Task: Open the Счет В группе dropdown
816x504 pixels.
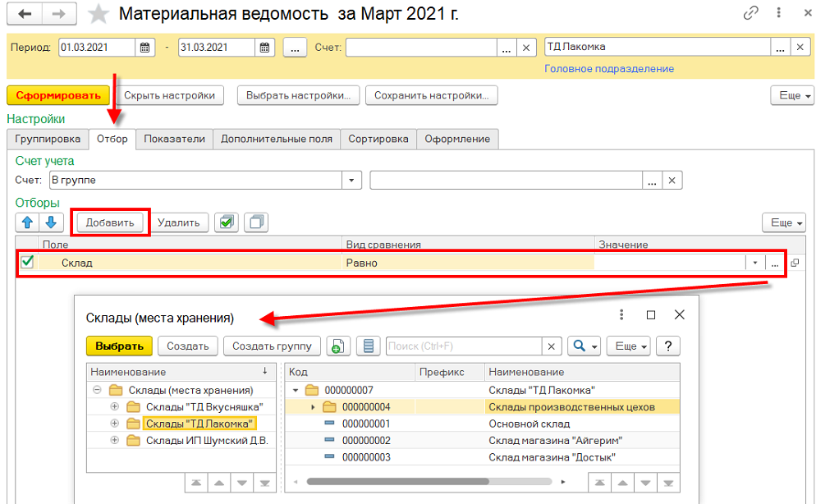Action: (352, 180)
